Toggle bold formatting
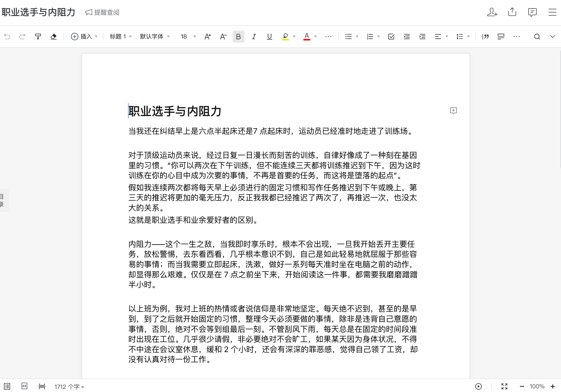 click(x=239, y=37)
